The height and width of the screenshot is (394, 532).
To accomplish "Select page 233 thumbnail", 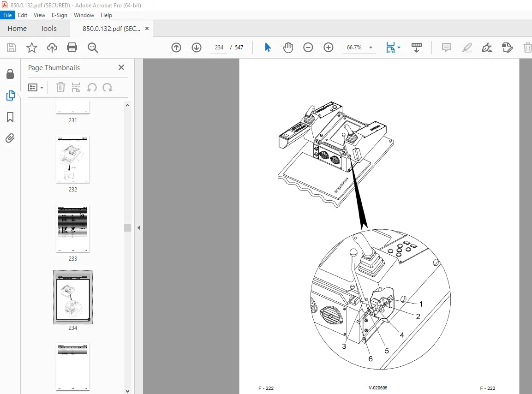I will 73,228.
